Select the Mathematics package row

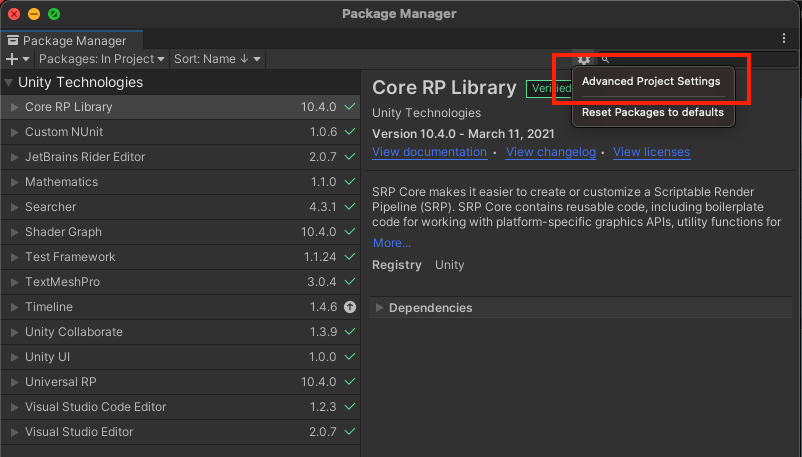[x=180, y=182]
